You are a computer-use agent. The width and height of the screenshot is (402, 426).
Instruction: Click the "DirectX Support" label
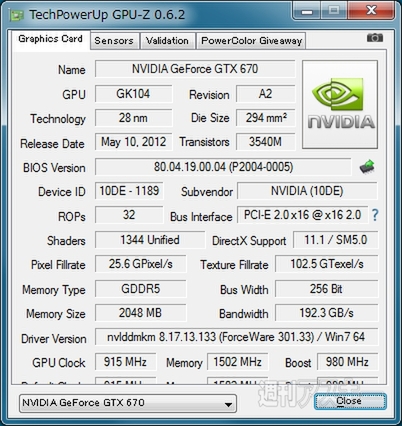coord(249,241)
